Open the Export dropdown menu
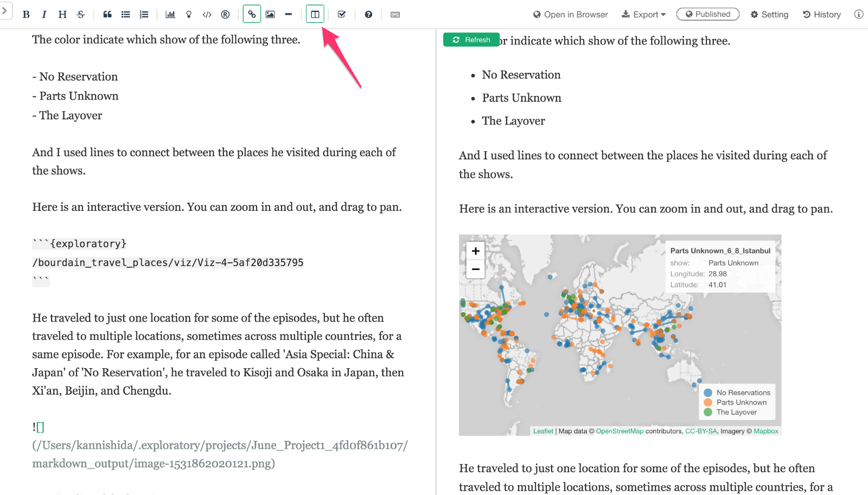 (x=643, y=15)
